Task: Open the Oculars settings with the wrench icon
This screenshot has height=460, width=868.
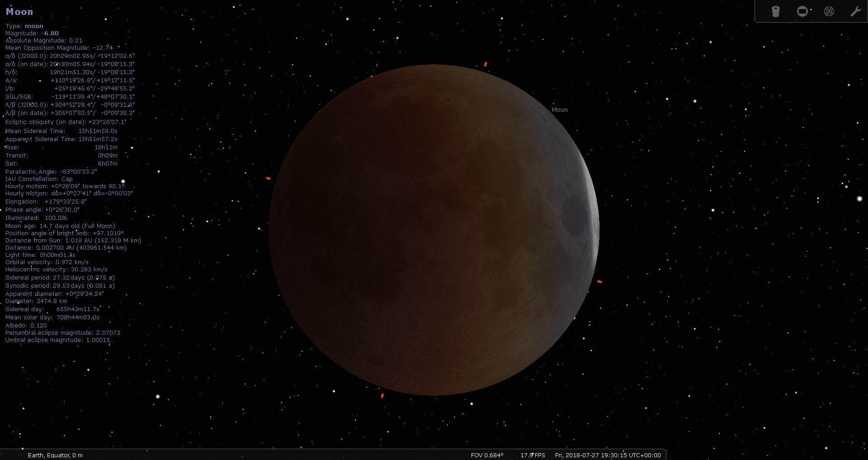Action: click(856, 11)
